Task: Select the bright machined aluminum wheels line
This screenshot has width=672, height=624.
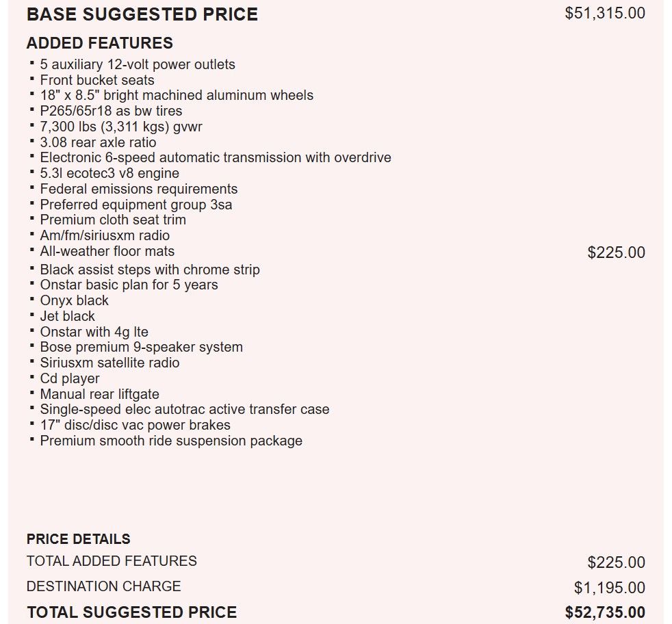Action: [x=177, y=95]
